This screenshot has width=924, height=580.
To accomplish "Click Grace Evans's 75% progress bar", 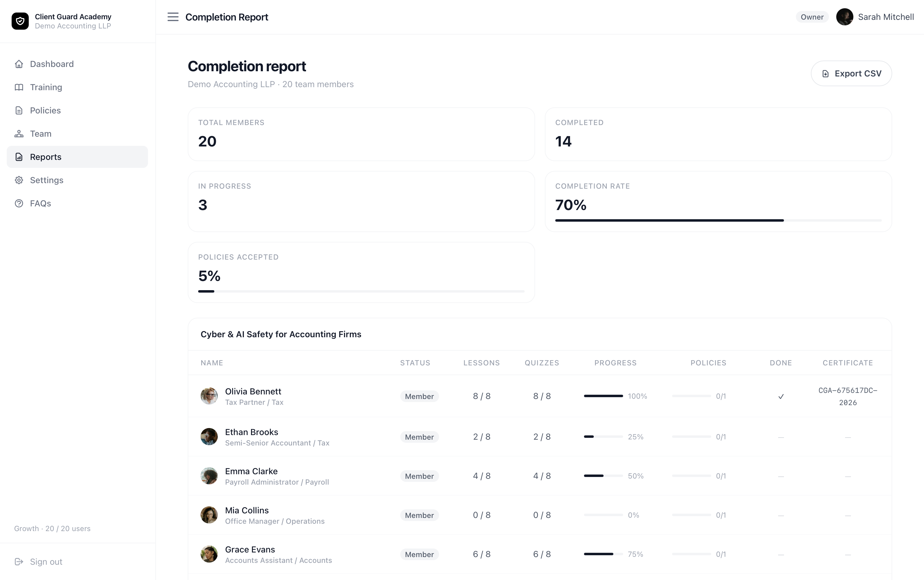I will (603, 554).
